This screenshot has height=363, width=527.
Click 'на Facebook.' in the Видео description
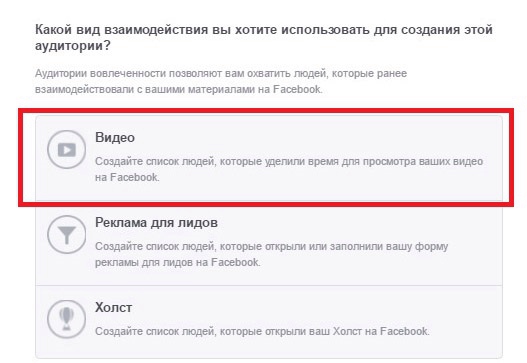click(127, 177)
